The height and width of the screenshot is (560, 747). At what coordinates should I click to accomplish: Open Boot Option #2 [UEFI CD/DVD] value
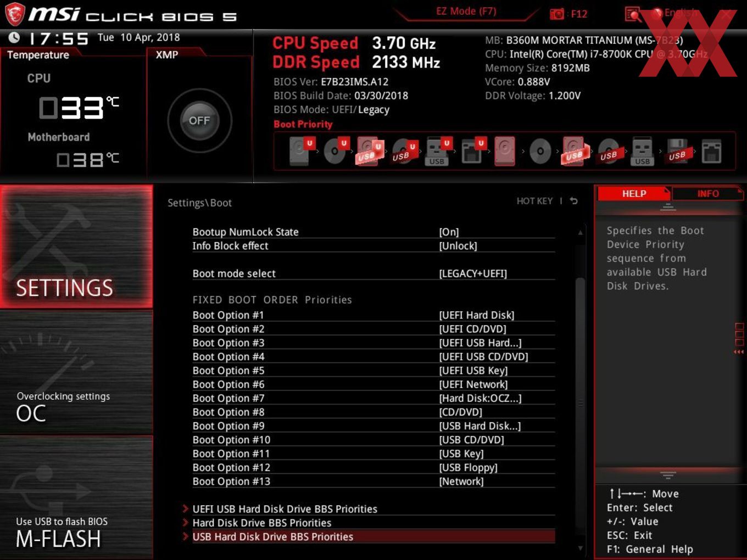coord(472,329)
